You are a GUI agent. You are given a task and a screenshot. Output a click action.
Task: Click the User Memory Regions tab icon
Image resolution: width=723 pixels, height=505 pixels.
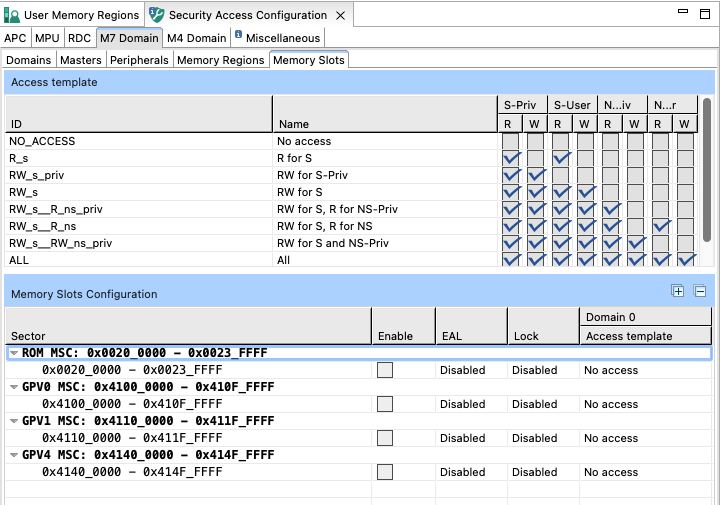[x=12, y=15]
